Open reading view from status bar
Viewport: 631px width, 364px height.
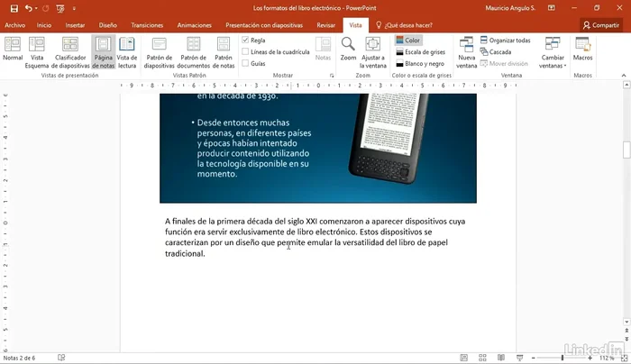tap(501, 358)
